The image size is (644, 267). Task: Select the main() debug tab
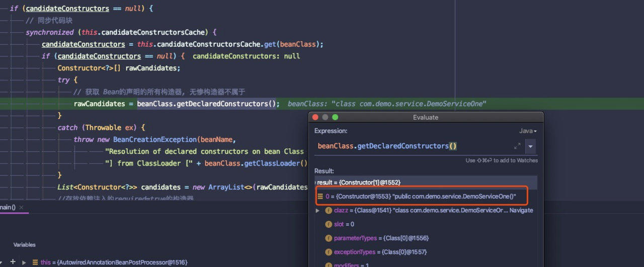8,207
